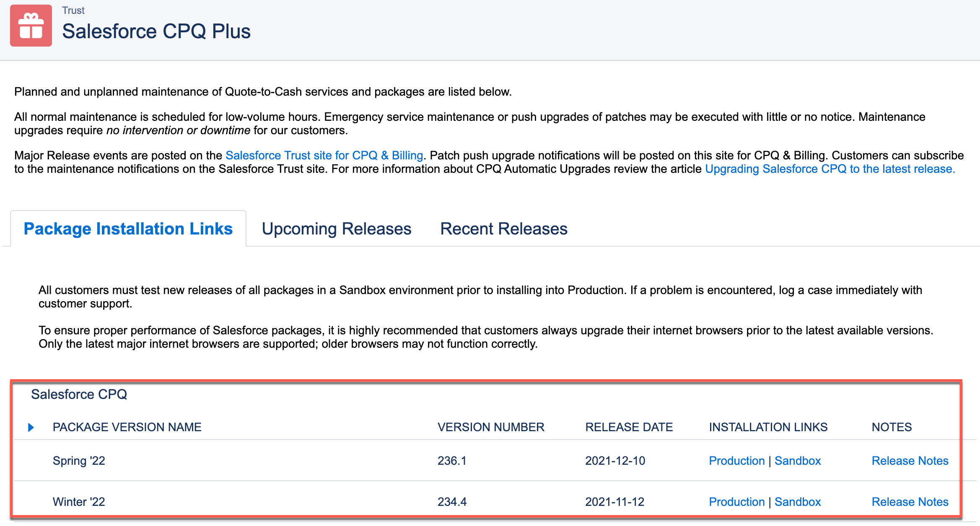Image resolution: width=980 pixels, height=526 pixels.
Task: Open Spring '22 Production install link
Action: 737,461
